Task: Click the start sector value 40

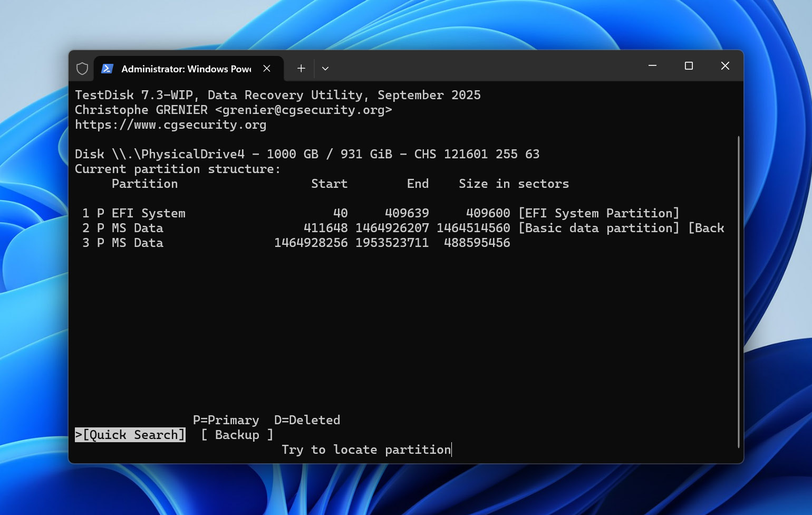Action: (341, 213)
